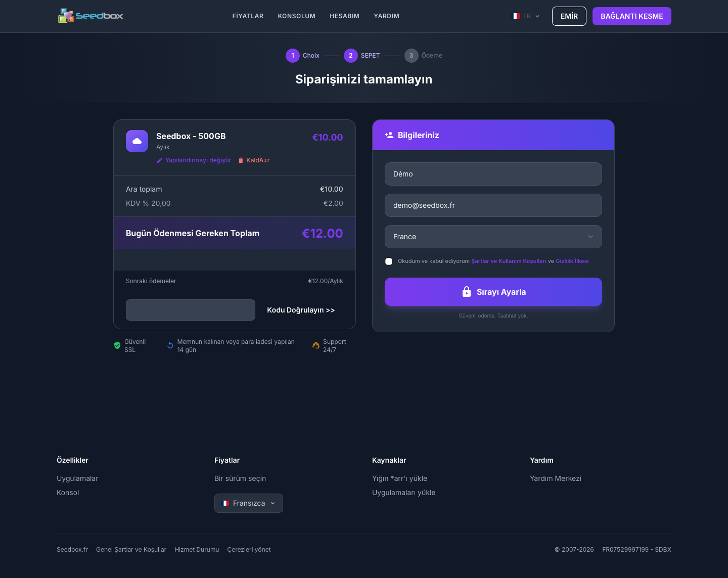728x578 pixels.
Task: Click the €12.00/Aylık recurring amount
Action: tap(326, 281)
